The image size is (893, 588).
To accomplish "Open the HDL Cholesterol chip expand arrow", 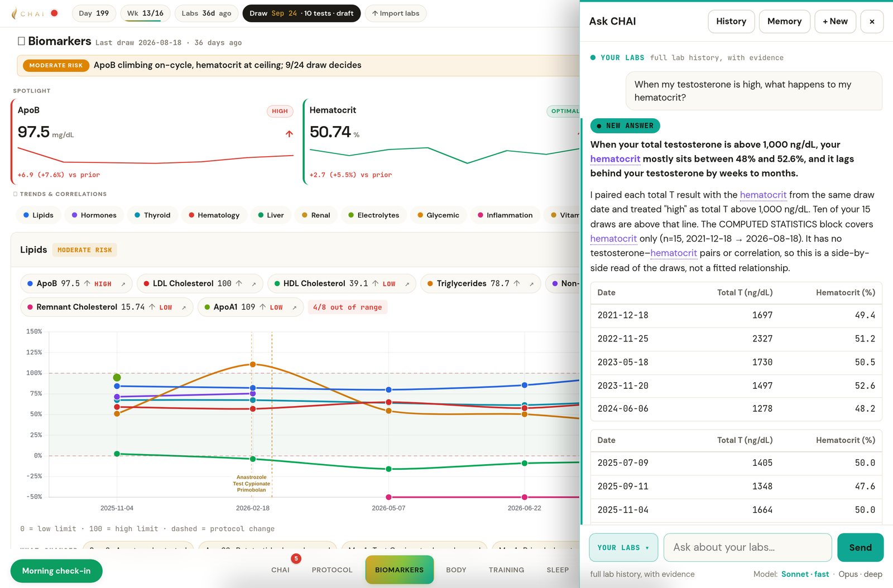I will (407, 284).
